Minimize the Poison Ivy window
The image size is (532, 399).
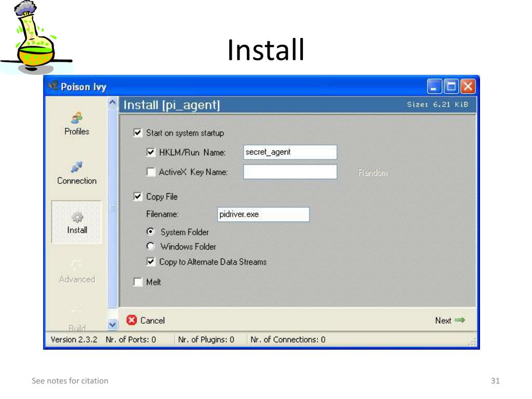click(434, 86)
